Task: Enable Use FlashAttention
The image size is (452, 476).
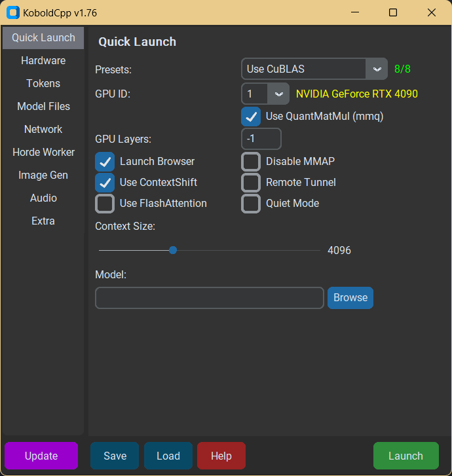Action: pos(105,204)
